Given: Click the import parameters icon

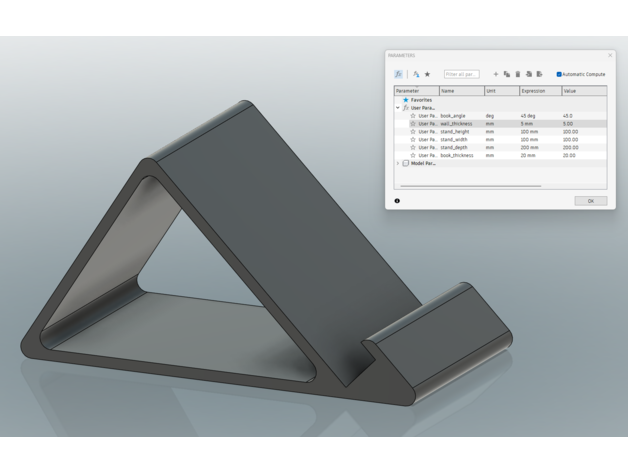Looking at the screenshot, I should click(529, 74).
